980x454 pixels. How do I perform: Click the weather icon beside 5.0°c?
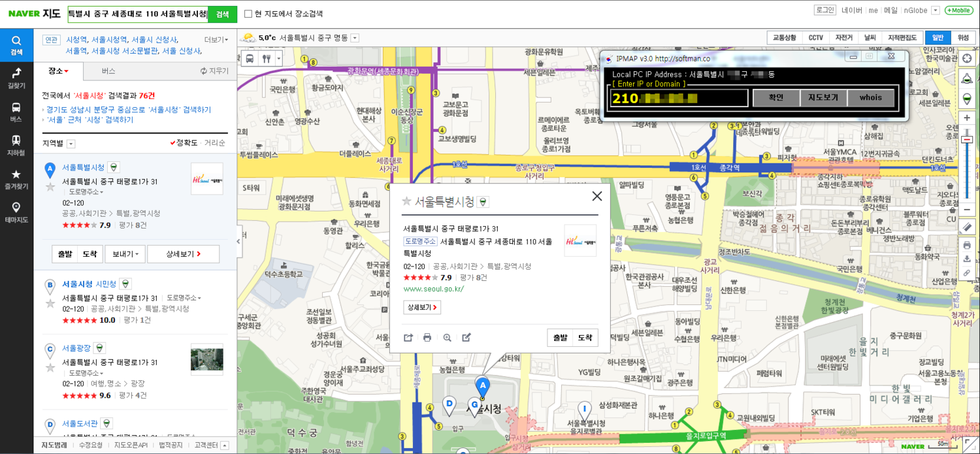[248, 38]
